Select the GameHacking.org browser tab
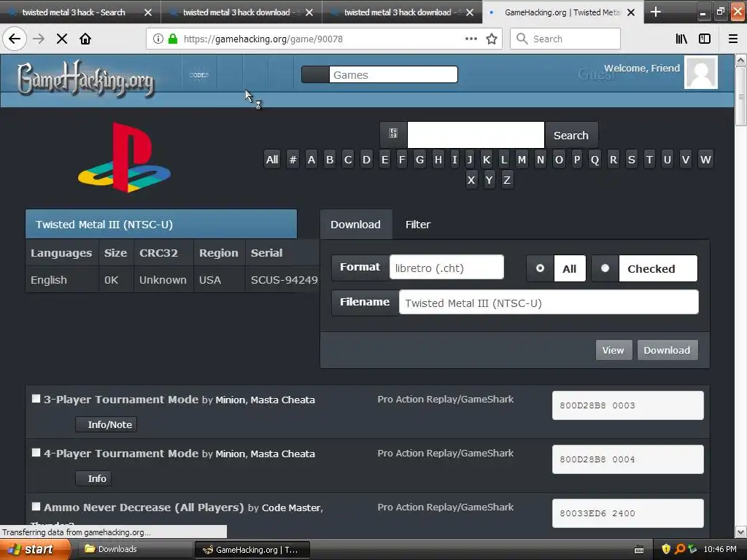Image resolution: width=747 pixels, height=560 pixels. click(562, 12)
